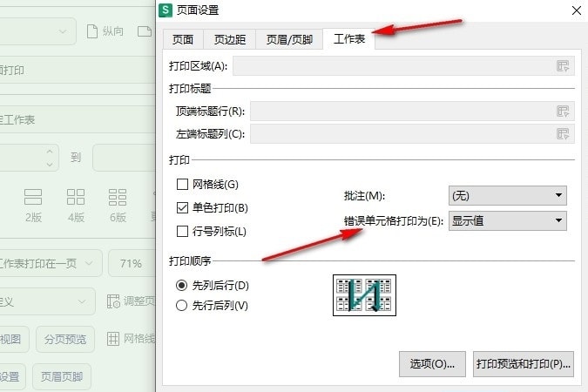Click the 视图 button in background panel
Viewport: 588px width, 392px height.
pos(14,339)
